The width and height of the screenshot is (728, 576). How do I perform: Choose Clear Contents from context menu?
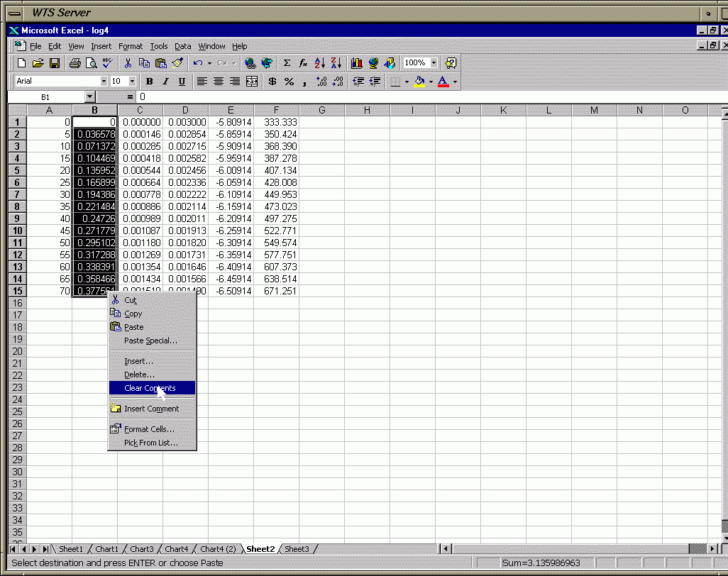(x=150, y=388)
